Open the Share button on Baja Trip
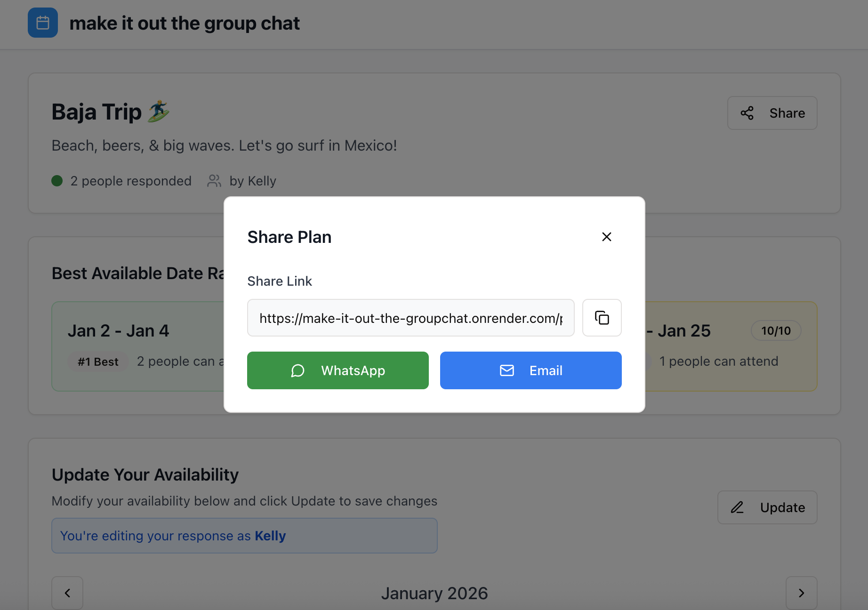 pyautogui.click(x=772, y=113)
